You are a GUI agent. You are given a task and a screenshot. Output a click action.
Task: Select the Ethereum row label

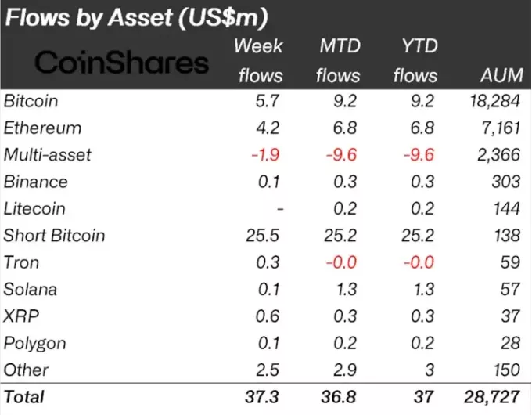[42, 128]
